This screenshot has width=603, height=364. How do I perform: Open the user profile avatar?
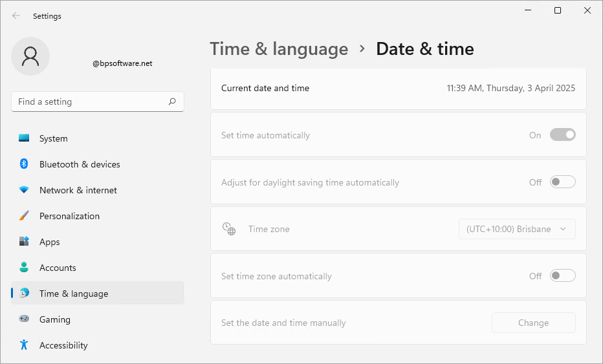[30, 56]
